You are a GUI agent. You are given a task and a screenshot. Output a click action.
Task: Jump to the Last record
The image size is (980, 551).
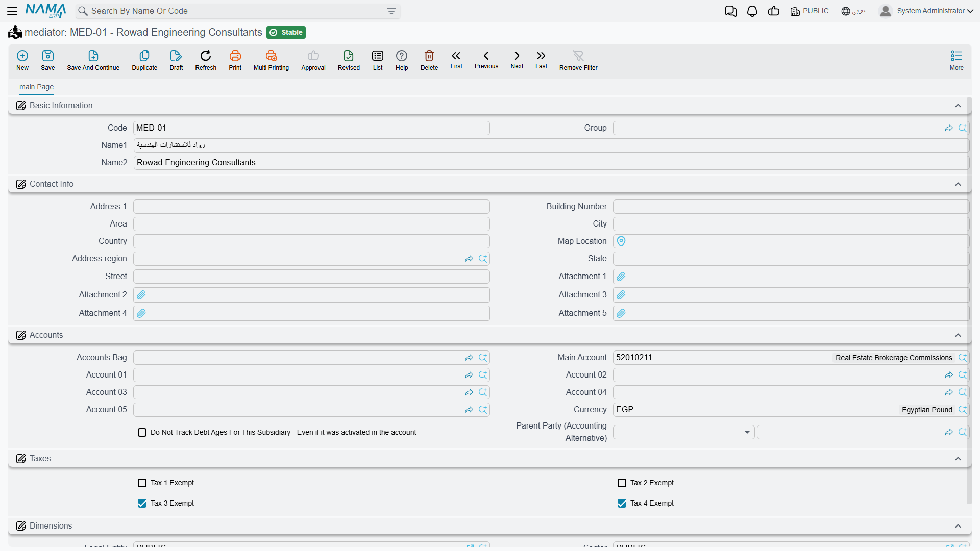tap(541, 60)
